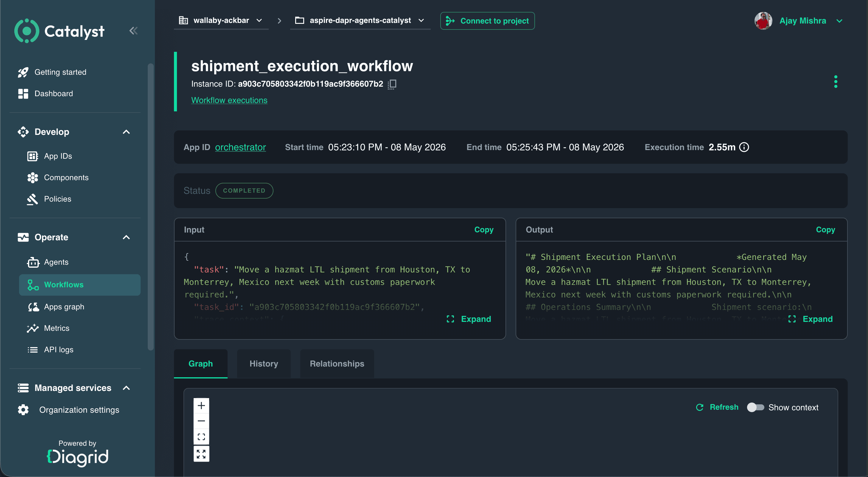The height and width of the screenshot is (477, 868).
Task: Follow the Workflow executions link
Action: click(229, 100)
